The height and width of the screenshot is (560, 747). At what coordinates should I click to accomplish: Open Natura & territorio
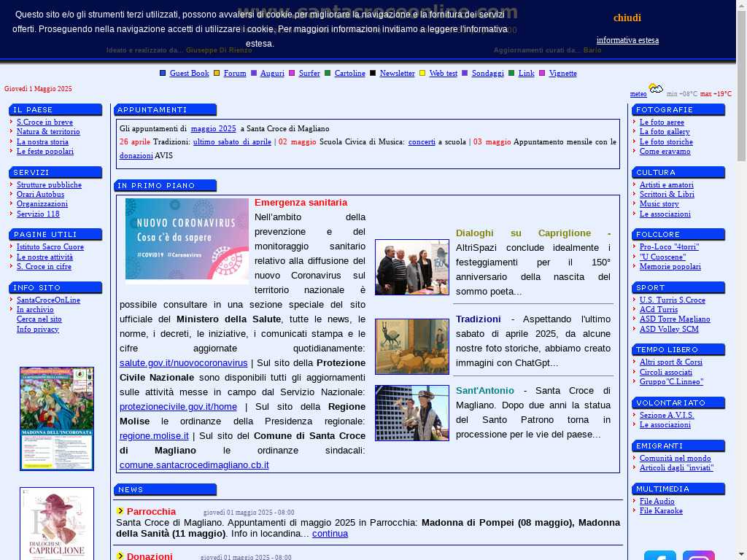[48, 131]
